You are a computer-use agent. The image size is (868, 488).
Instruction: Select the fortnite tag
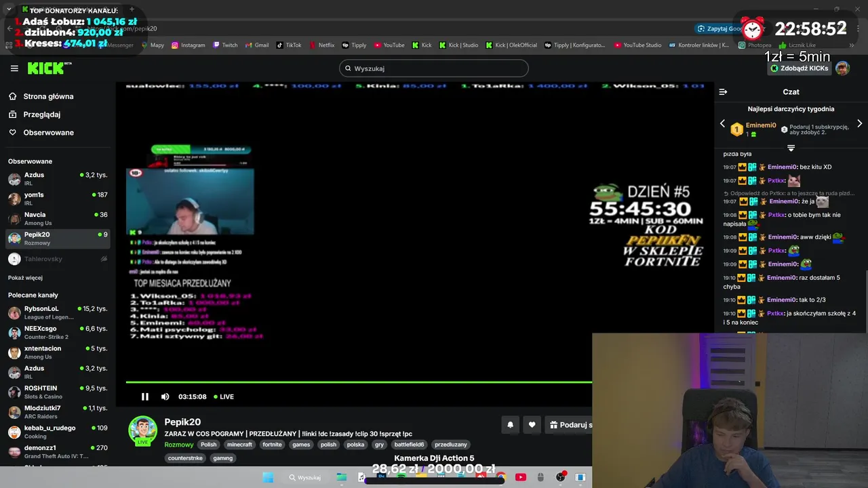tap(272, 445)
